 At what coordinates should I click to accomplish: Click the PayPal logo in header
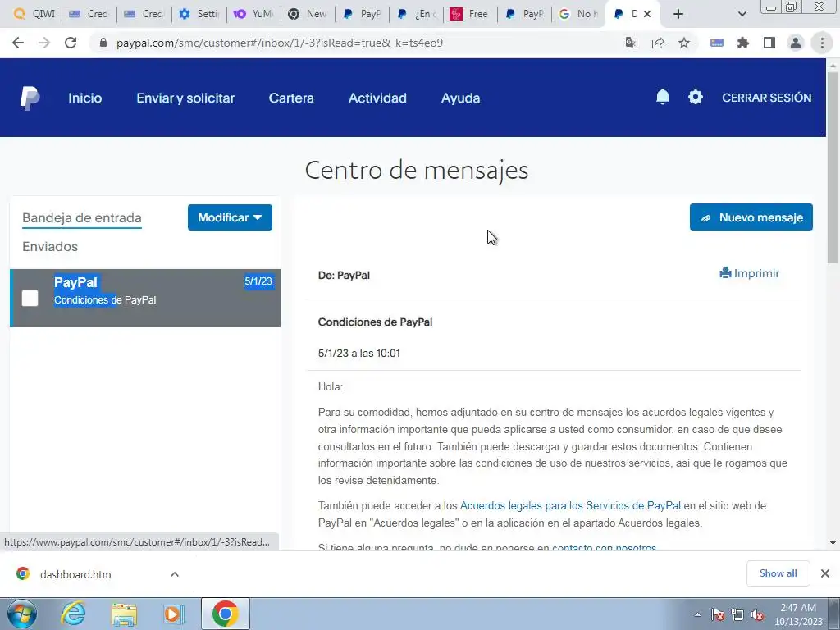coord(30,98)
